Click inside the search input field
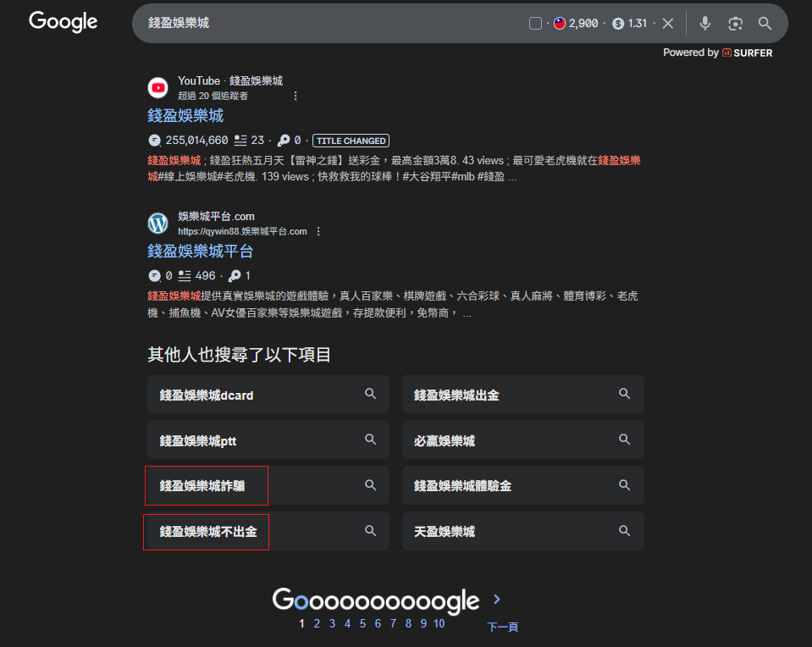Viewport: 812px width, 647px height. coord(331,24)
